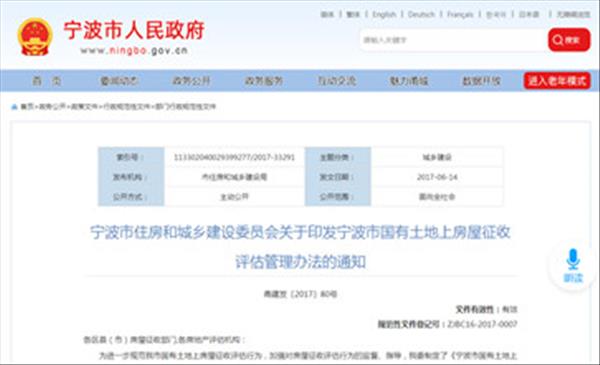
Task: Open the second navigation item 甬城动态
Action: 119,81
